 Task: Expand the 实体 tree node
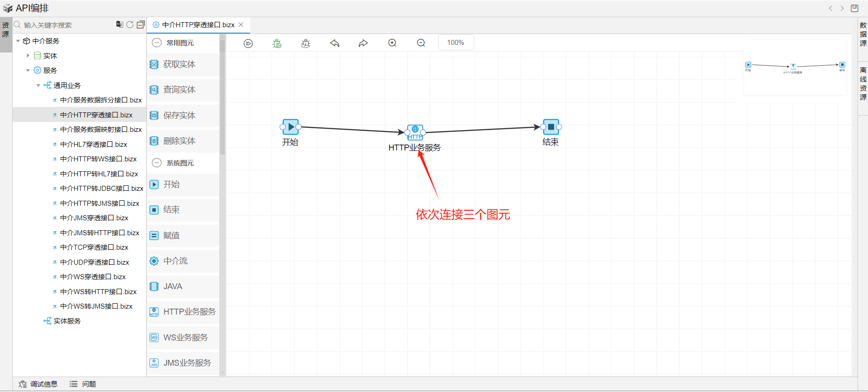tap(28, 56)
